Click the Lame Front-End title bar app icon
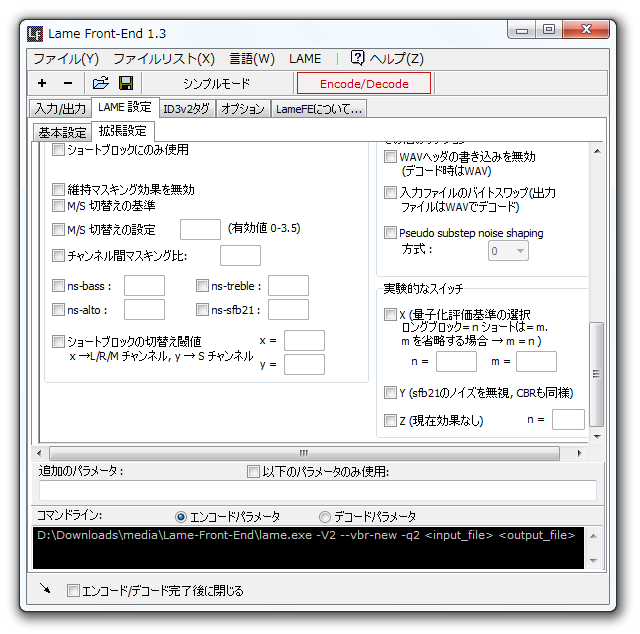Viewport: 640px width, 634px height. coord(35,34)
